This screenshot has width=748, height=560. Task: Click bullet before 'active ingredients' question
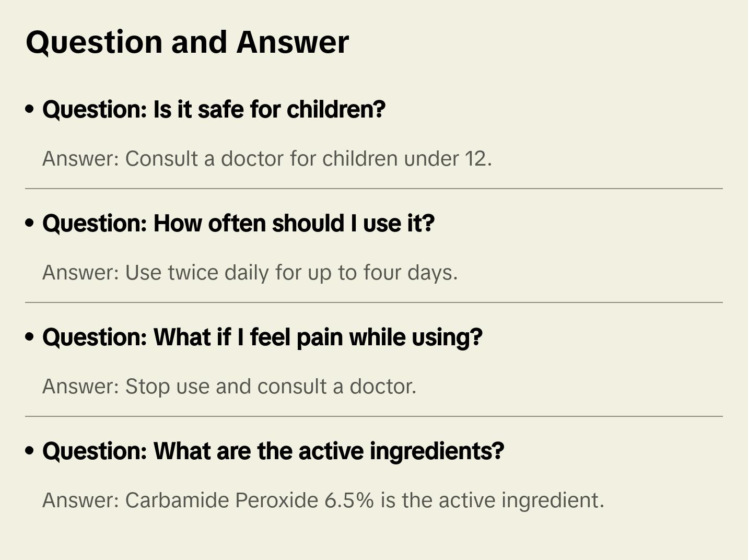pos(30,451)
